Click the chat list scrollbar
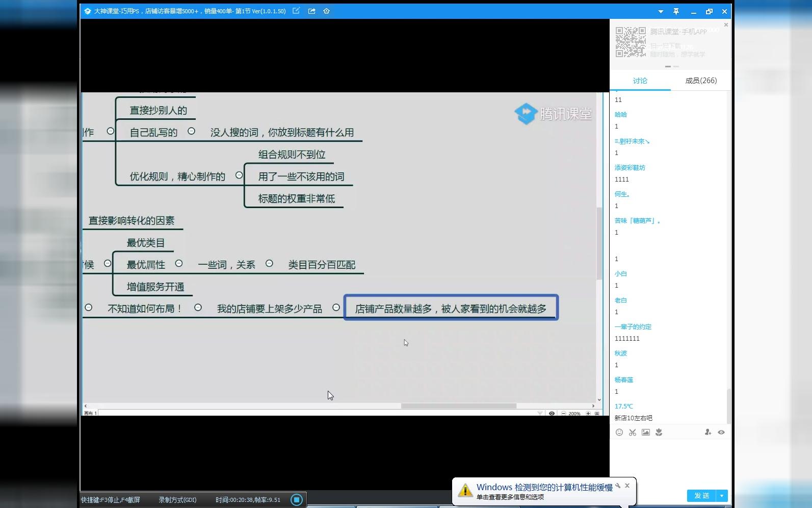This screenshot has width=812, height=508. click(728, 405)
